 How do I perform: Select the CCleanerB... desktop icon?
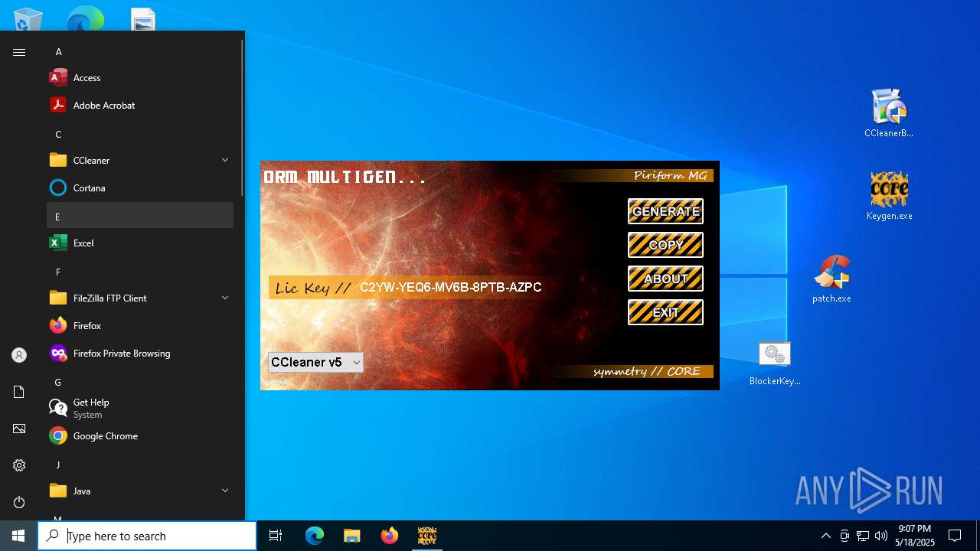pos(889,112)
